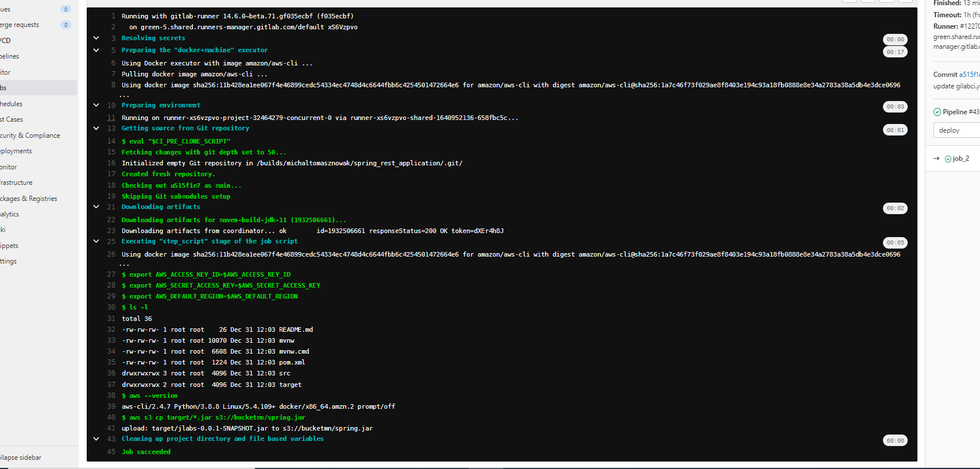Viewport: 980px width, 469px height.
Task: Click Collapse sidebar button
Action: [x=21, y=458]
